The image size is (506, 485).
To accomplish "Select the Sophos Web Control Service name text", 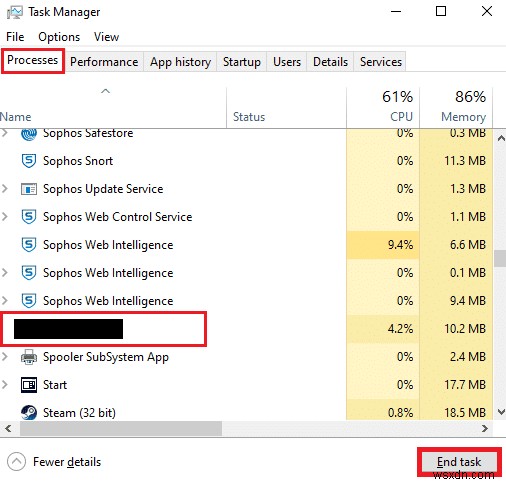I will point(117,217).
